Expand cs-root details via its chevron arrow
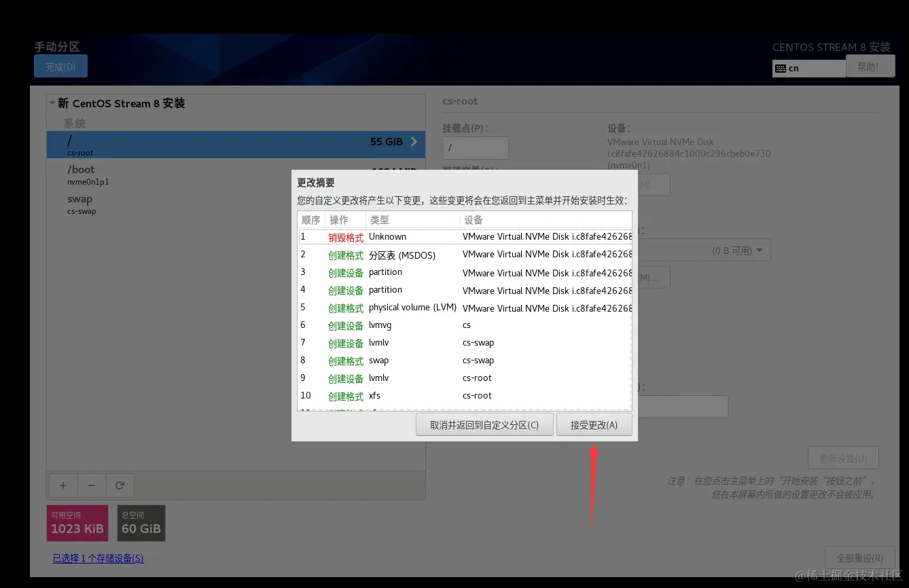 click(x=414, y=142)
